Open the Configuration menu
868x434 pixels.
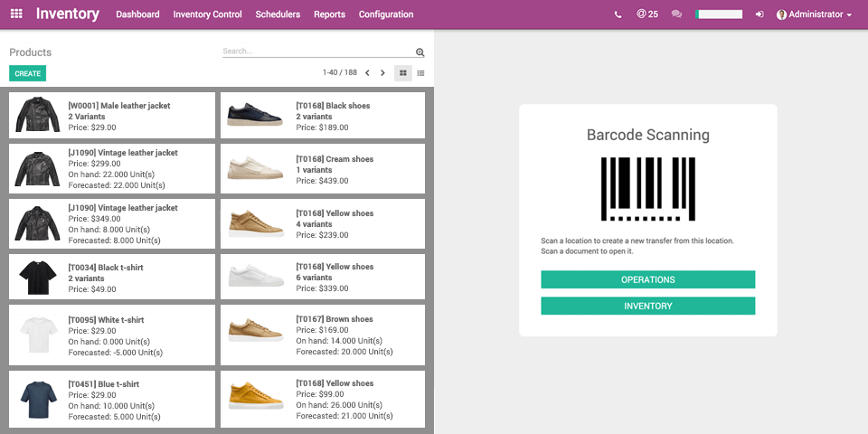click(x=386, y=14)
